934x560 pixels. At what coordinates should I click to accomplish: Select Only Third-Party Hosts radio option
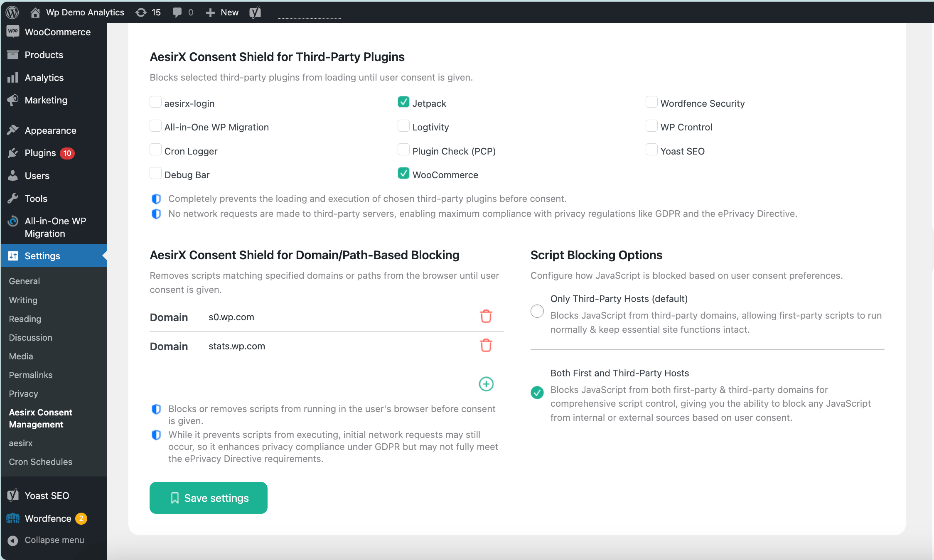click(537, 311)
